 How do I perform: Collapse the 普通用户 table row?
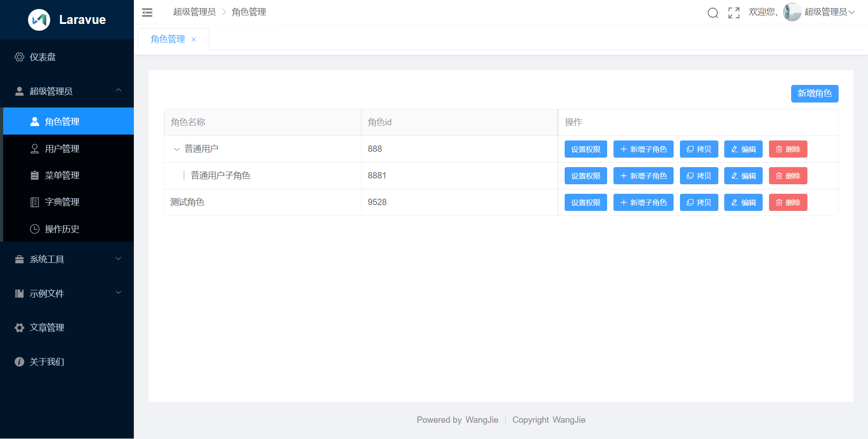(x=177, y=149)
